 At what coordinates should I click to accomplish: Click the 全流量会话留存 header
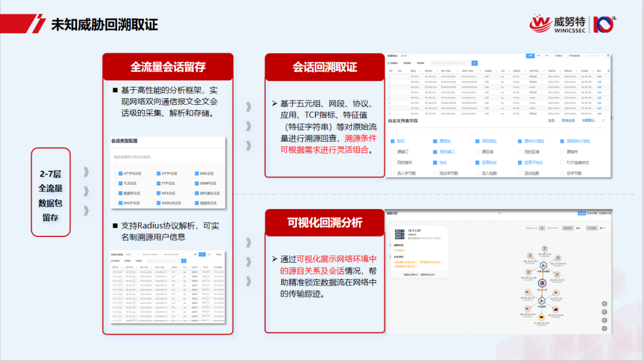pos(168,67)
